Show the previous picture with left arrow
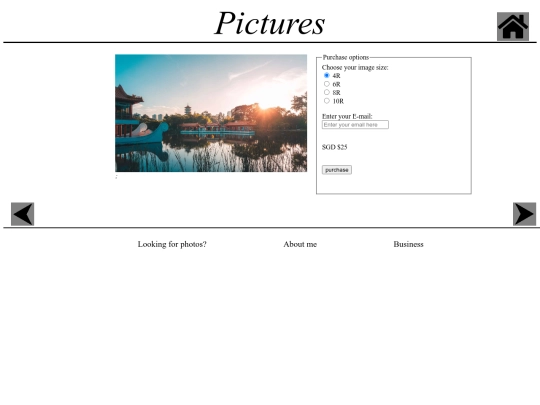The width and height of the screenshot is (540, 405). click(x=22, y=214)
